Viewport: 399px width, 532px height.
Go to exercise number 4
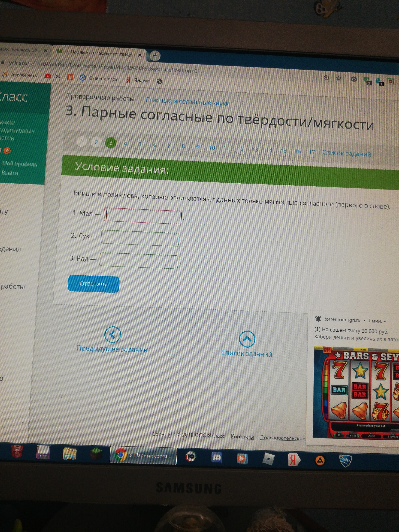click(x=125, y=144)
